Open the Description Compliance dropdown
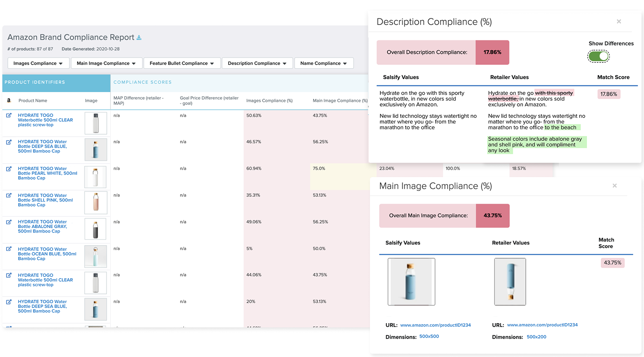Viewport: 644px width, 357px height. click(x=257, y=63)
